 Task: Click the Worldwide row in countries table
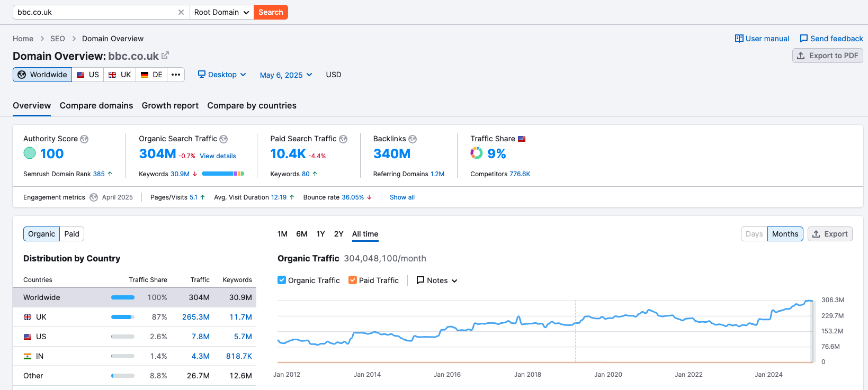135,297
